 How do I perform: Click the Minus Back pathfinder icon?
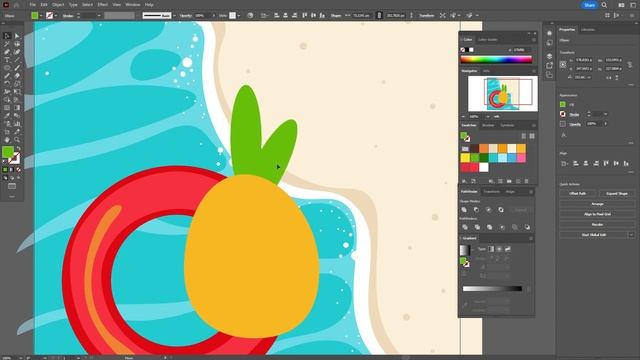pyautogui.click(x=527, y=227)
